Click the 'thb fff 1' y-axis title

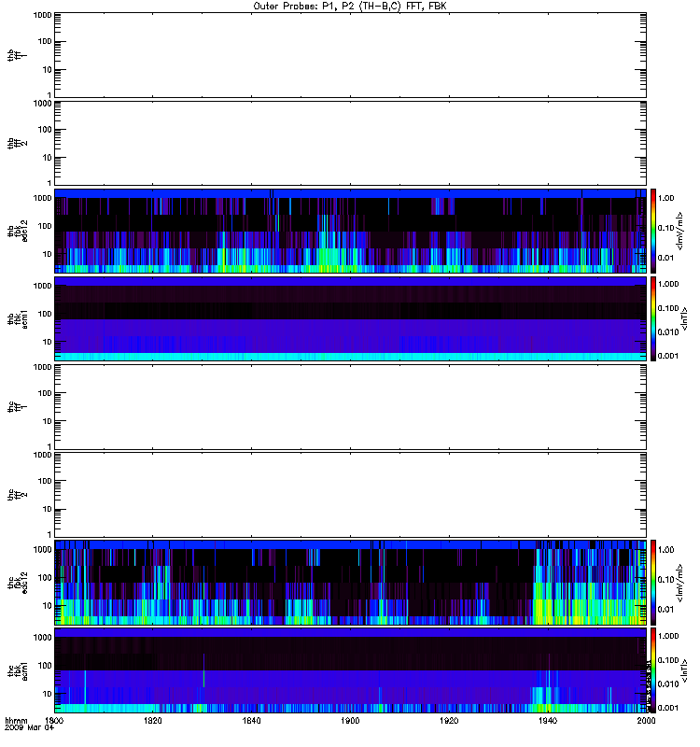[18, 55]
